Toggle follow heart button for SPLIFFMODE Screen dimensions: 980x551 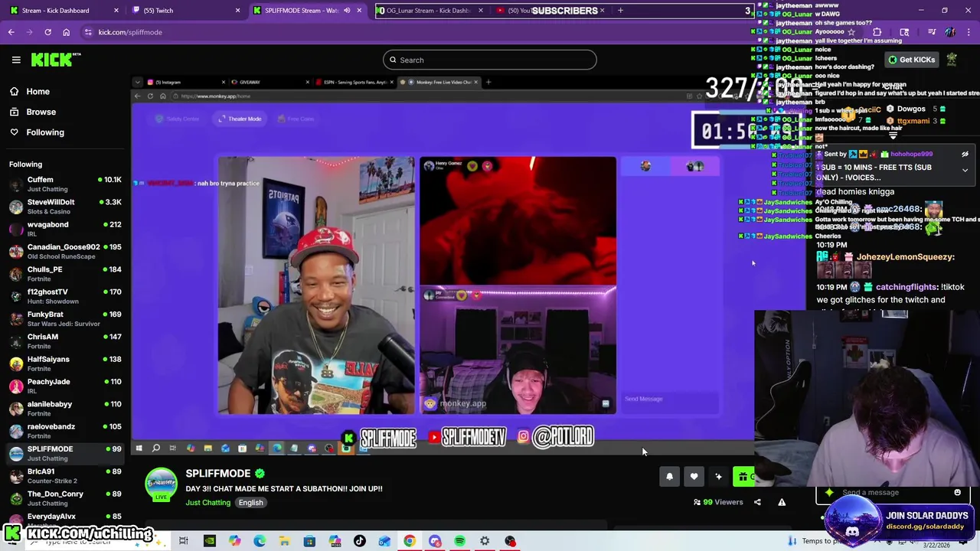694,477
